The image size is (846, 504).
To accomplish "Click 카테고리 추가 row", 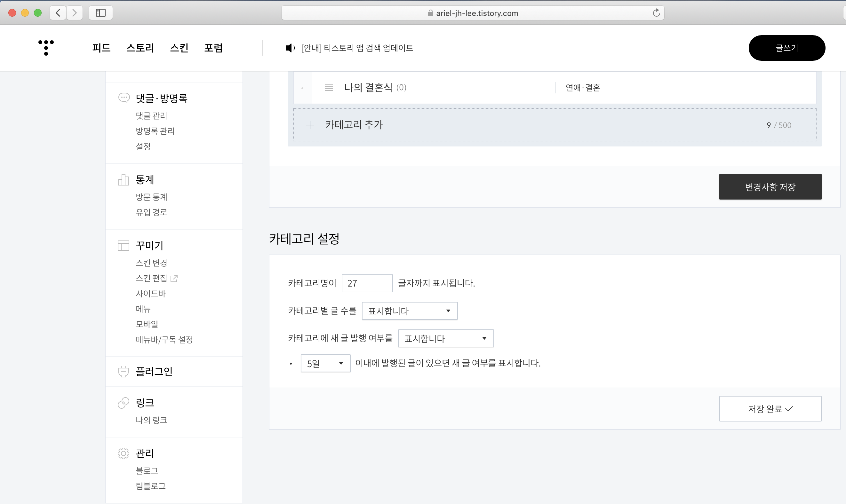I will pyautogui.click(x=555, y=125).
